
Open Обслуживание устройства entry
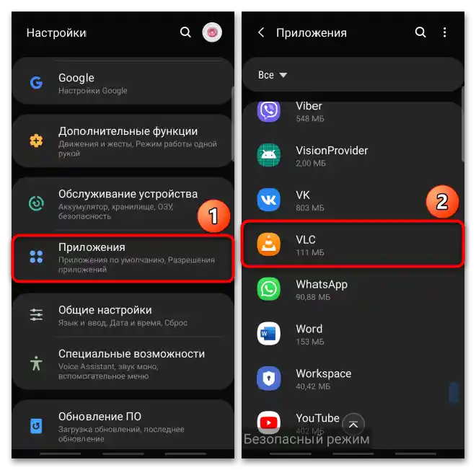tap(123, 204)
